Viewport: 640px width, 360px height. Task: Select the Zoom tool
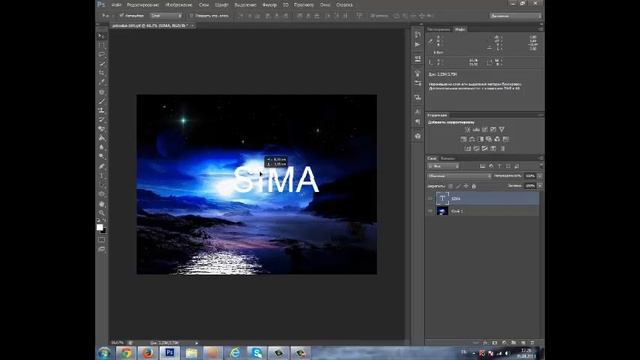[102, 213]
